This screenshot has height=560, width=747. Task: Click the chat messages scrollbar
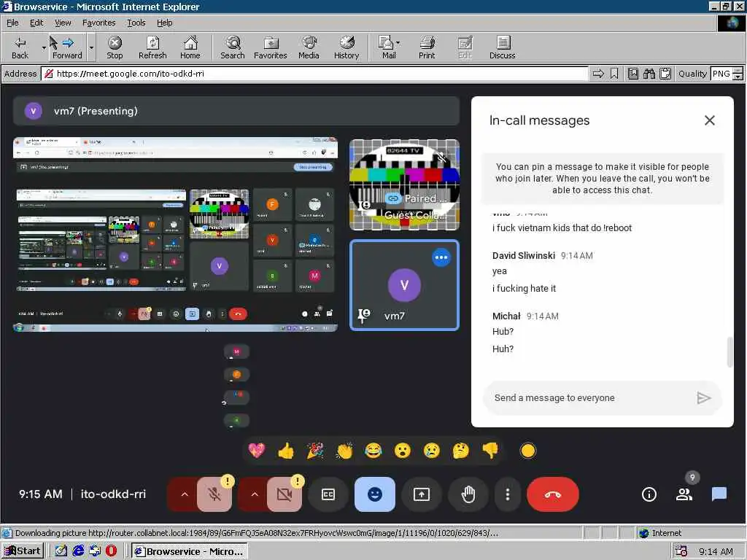click(729, 352)
